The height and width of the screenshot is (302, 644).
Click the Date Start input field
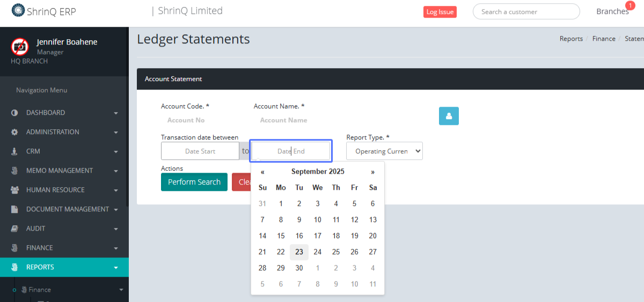200,151
